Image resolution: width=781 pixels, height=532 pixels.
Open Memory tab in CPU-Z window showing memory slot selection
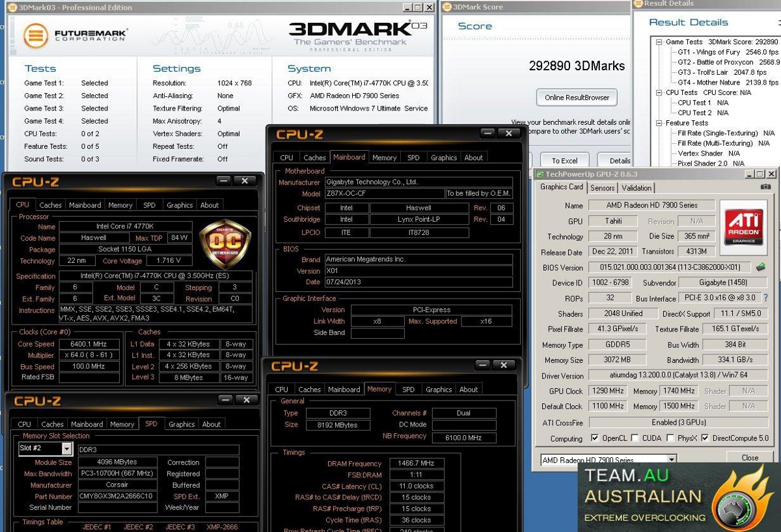coord(122,424)
